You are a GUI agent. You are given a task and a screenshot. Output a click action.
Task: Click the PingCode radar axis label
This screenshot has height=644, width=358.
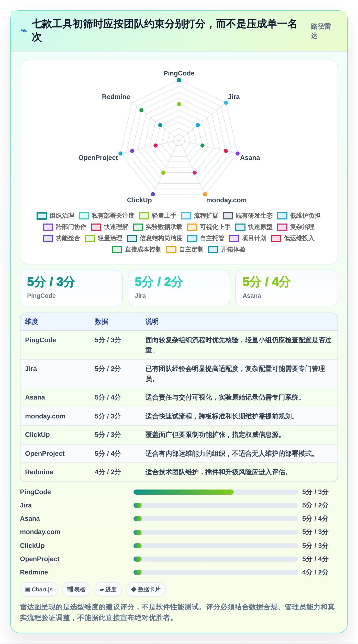(179, 73)
